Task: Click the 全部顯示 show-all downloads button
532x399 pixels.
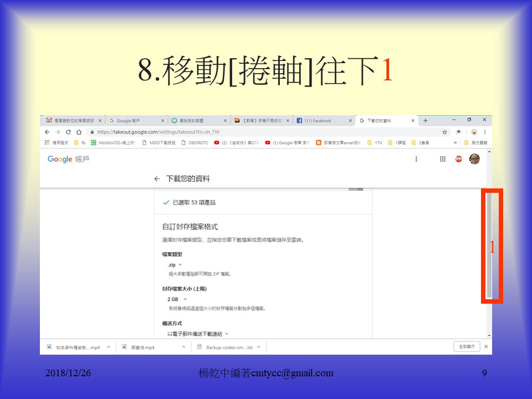Action: coord(467,346)
